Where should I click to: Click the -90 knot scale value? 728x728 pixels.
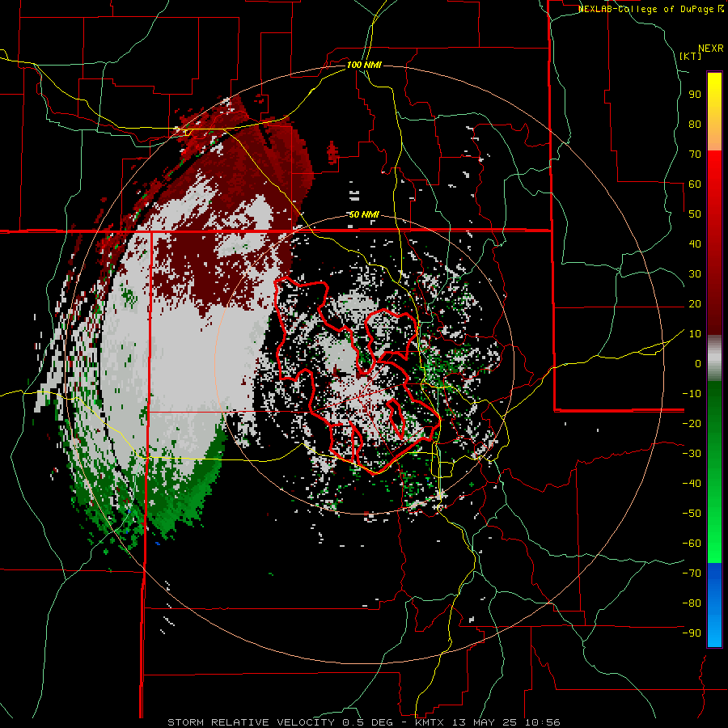coord(692,633)
